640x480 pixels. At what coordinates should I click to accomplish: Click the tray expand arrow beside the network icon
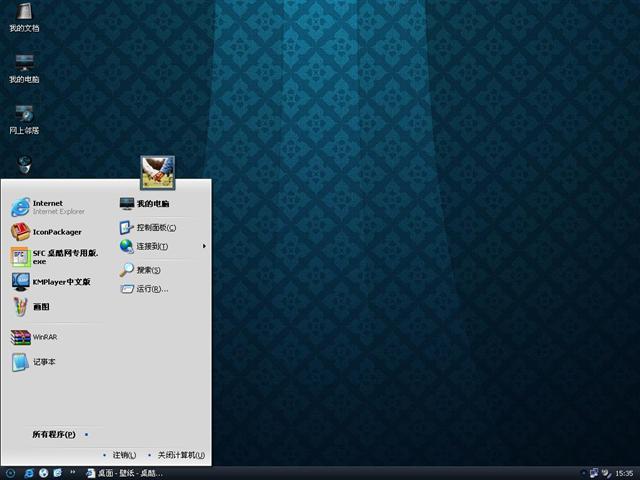pyautogui.click(x=583, y=473)
